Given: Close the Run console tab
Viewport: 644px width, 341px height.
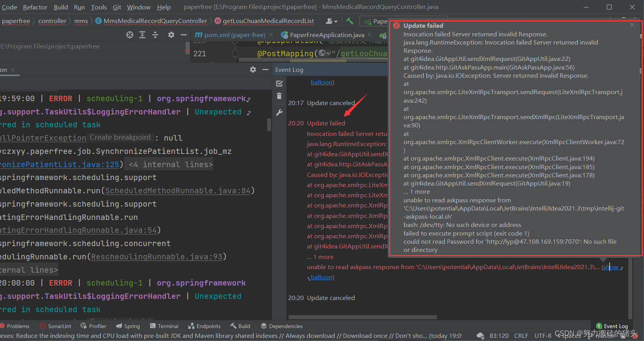Looking at the screenshot, I should coord(13,70).
